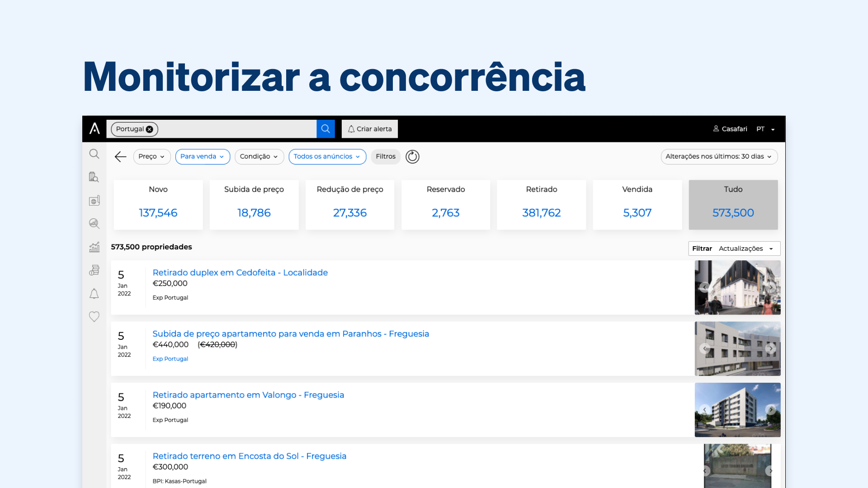
Task: Click the Criar alerta button
Action: coord(369,129)
